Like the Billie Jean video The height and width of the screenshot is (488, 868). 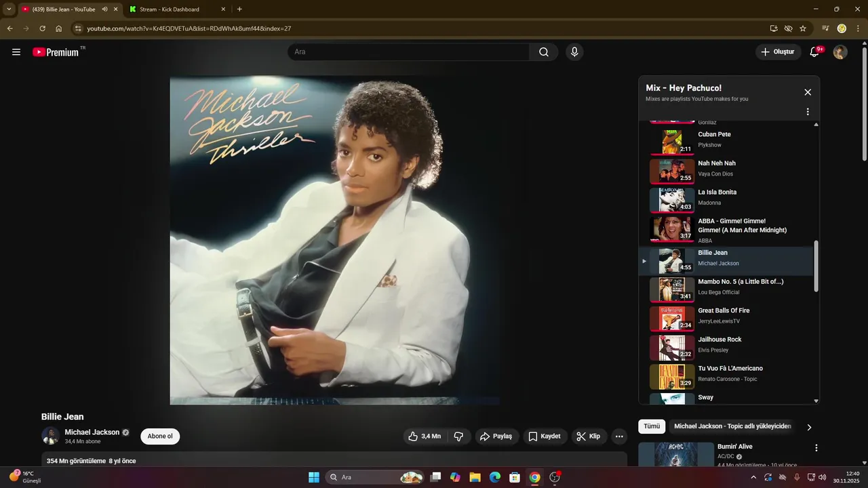(x=425, y=436)
